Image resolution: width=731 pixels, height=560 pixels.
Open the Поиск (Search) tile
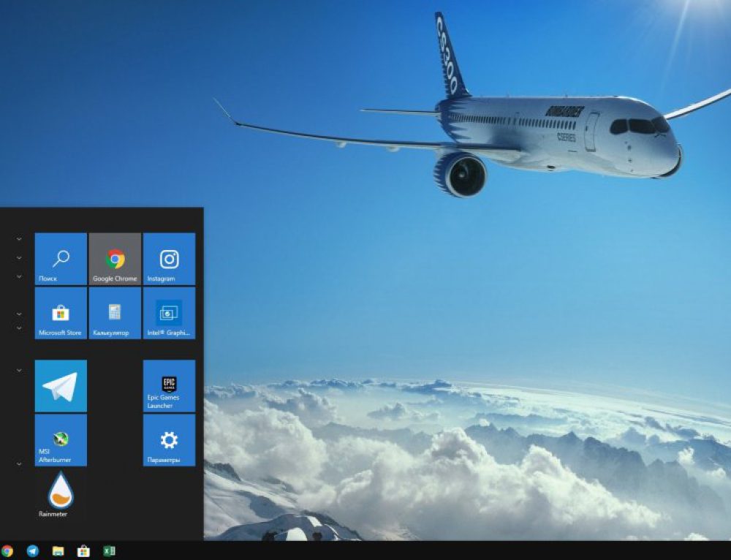point(60,260)
